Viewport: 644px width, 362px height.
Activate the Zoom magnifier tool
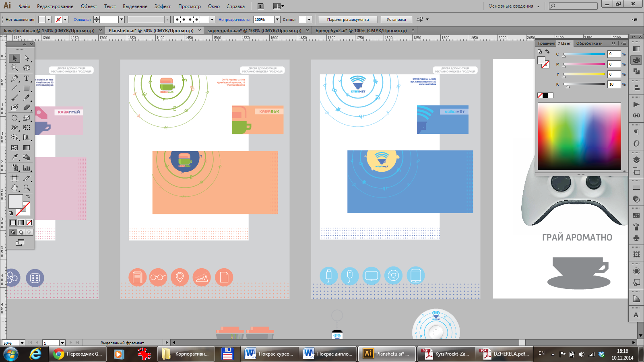[27, 187]
